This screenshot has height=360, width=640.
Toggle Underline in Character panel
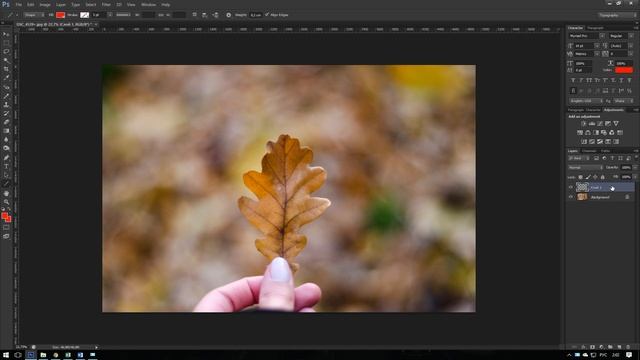(x=621, y=80)
